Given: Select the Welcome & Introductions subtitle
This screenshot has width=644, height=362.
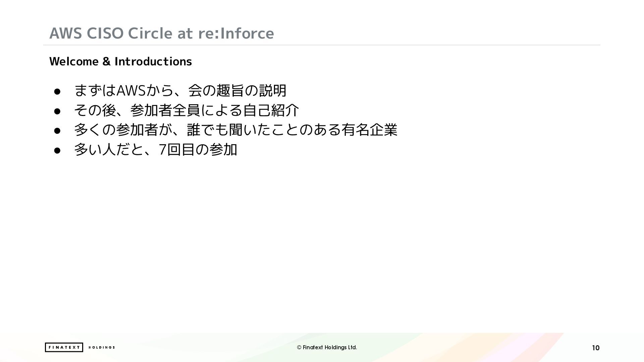Looking at the screenshot, I should click(120, 61).
